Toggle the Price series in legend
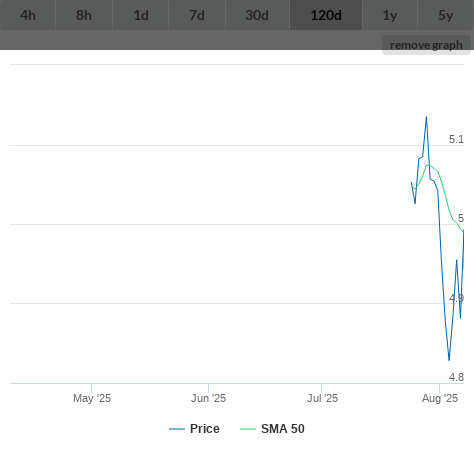 click(x=194, y=429)
